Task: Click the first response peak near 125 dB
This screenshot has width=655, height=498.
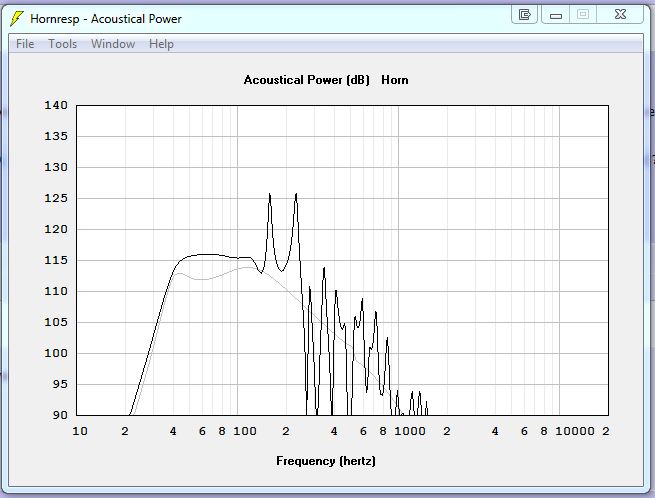Action: click(270, 195)
